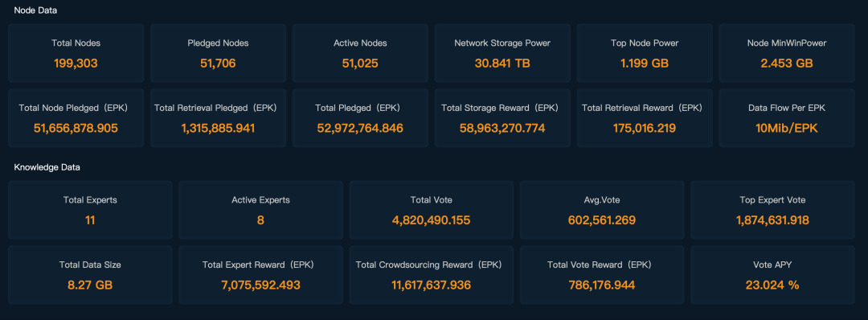The width and height of the screenshot is (868, 320).
Task: Select the Top Node Power card
Action: tap(645, 53)
